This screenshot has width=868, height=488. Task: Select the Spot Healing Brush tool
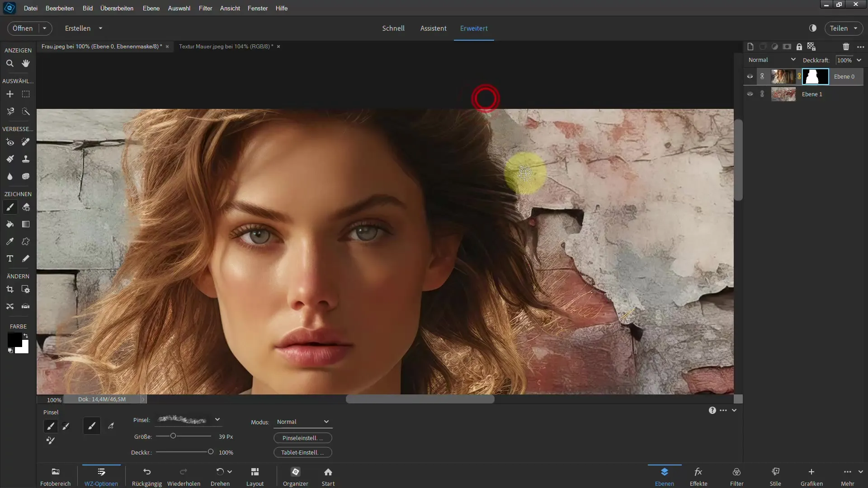point(26,142)
